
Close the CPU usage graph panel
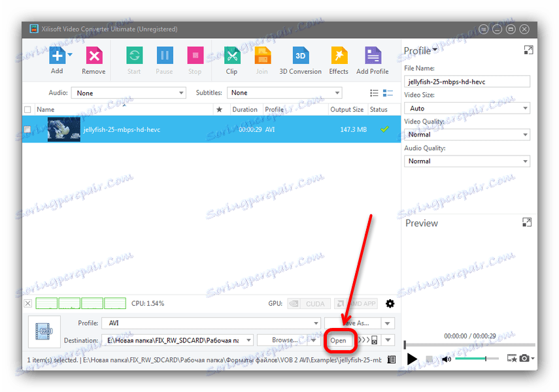[x=28, y=303]
